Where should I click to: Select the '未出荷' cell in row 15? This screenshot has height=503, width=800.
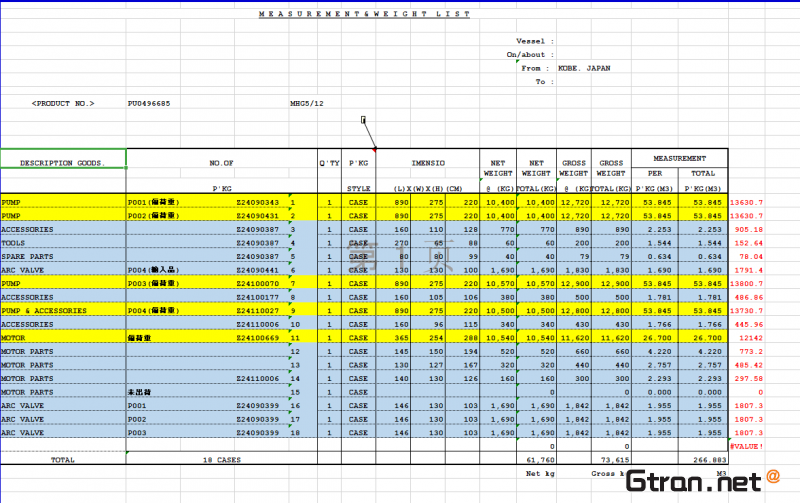tap(139, 392)
